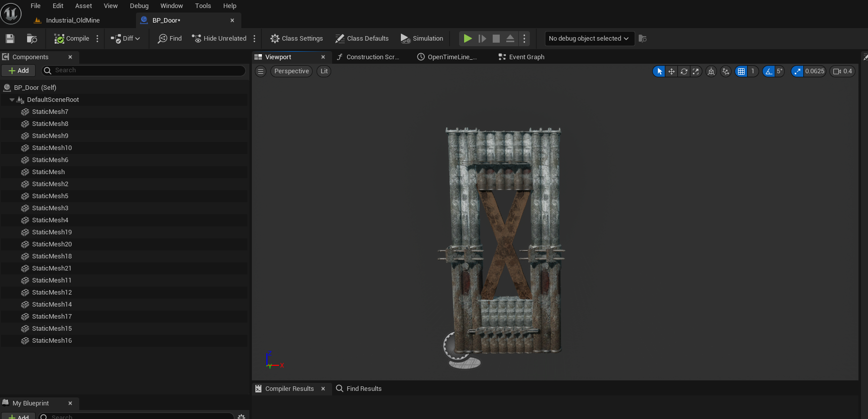This screenshot has width=868, height=419.
Task: Open the viewport hamburger options menu
Action: [260, 71]
